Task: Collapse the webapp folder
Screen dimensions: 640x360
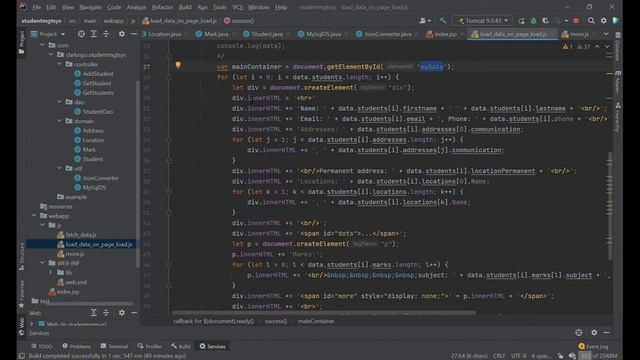Action: [x=34, y=216]
